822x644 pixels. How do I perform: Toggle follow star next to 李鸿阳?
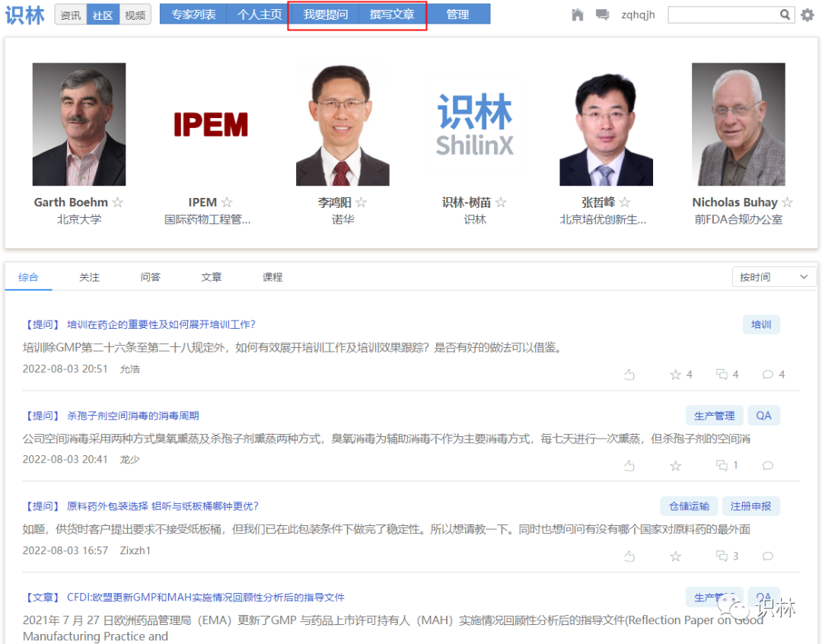click(362, 202)
